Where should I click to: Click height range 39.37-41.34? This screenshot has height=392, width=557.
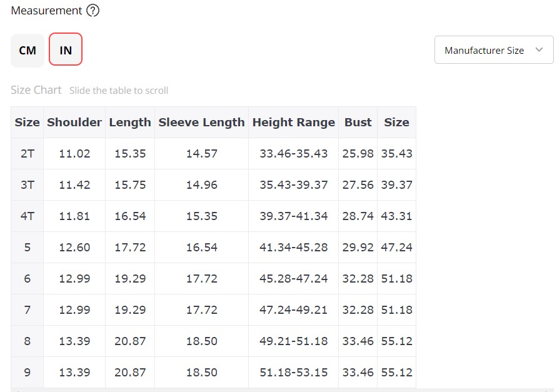point(293,216)
